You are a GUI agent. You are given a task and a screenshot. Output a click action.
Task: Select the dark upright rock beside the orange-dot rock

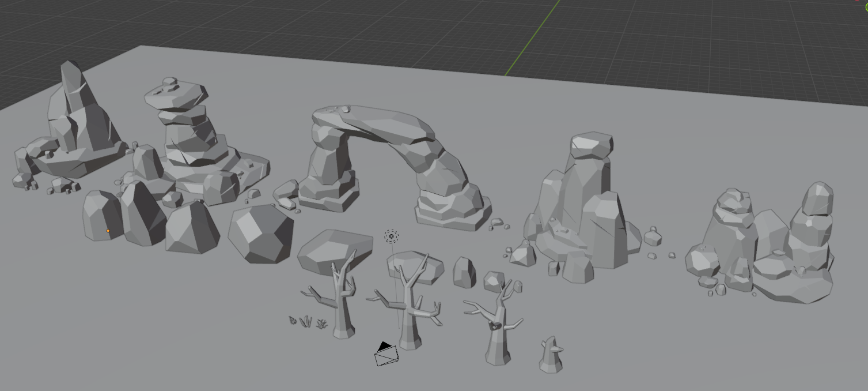point(143,213)
